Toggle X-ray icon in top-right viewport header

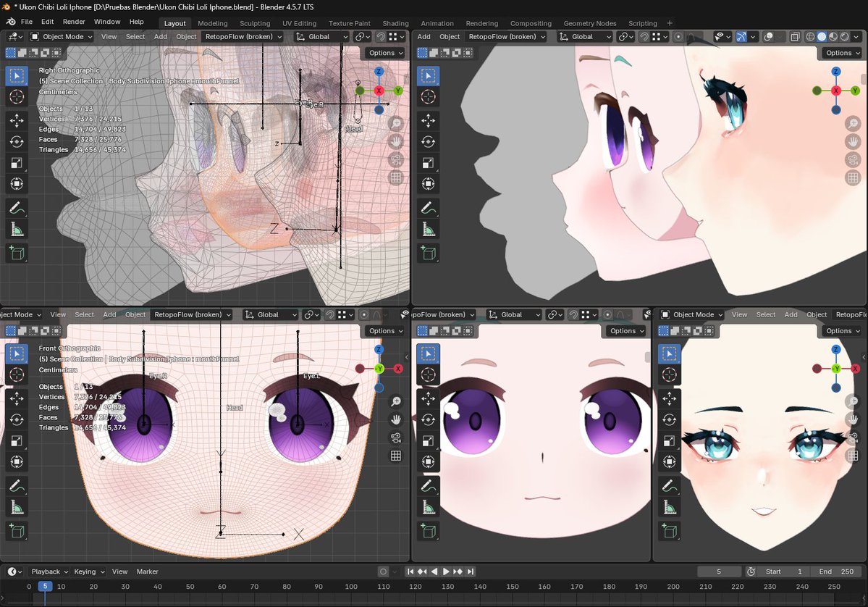coord(795,36)
